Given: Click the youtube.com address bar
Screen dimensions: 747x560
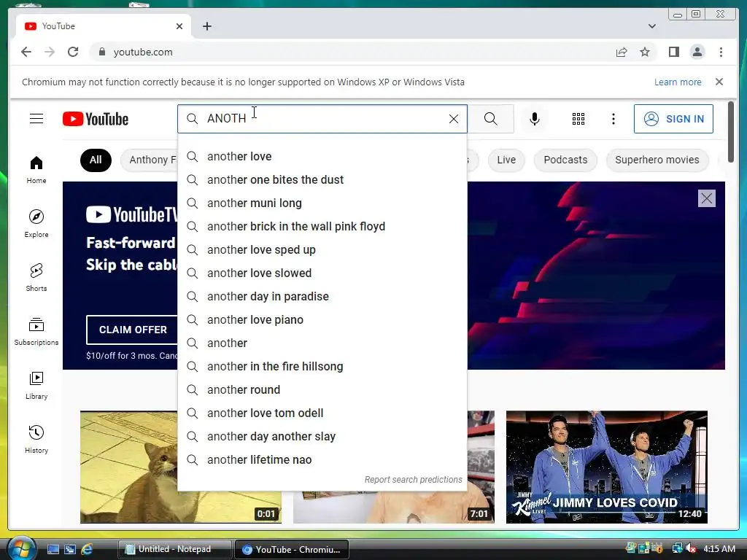Looking at the screenshot, I should click(352, 52).
